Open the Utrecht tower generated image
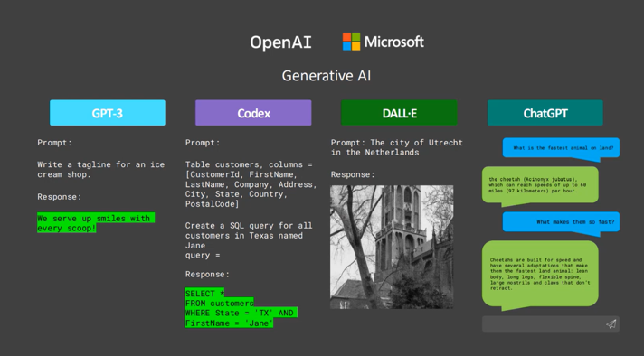The height and width of the screenshot is (356, 644). click(392, 247)
